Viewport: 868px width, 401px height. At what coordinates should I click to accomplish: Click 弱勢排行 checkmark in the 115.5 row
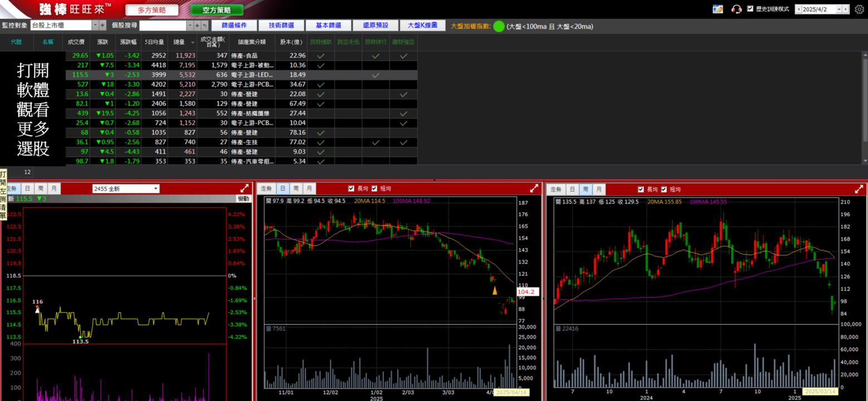click(x=376, y=75)
